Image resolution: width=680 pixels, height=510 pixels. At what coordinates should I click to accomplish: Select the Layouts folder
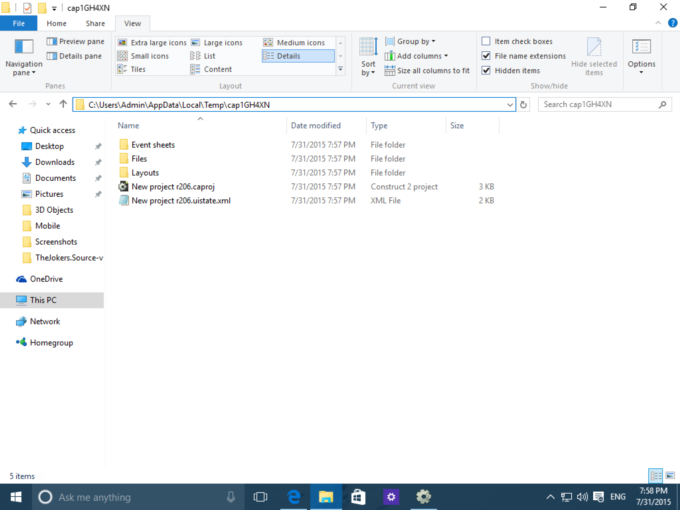pos(145,173)
